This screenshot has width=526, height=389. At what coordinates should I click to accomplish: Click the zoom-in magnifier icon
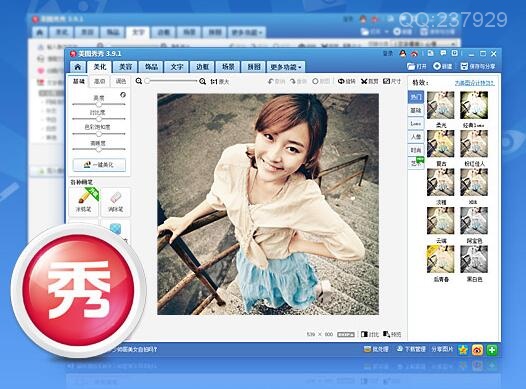[x=202, y=81]
